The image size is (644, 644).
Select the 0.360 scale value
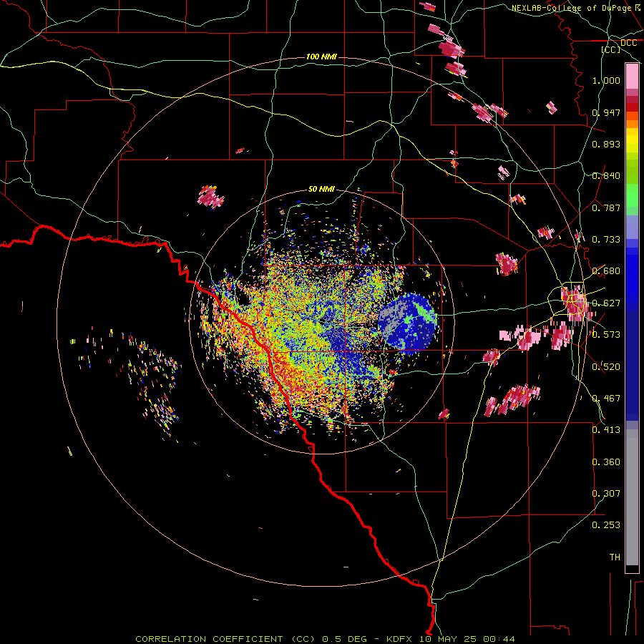pyautogui.click(x=606, y=462)
